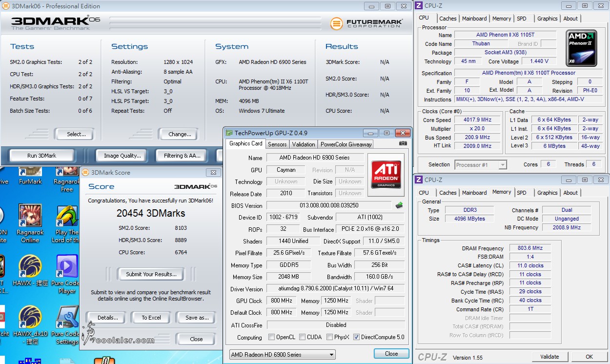Click the 3DMark06 title bar app icon
The image size is (610, 364).
click(x=5, y=6)
